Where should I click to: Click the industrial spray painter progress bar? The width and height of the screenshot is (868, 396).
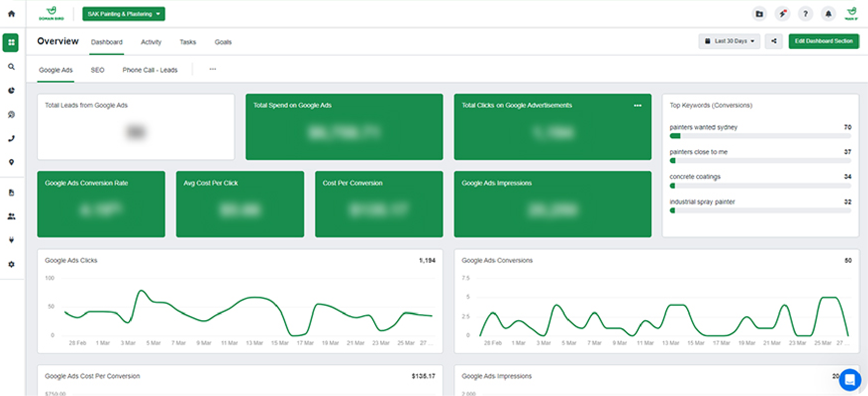(x=760, y=210)
